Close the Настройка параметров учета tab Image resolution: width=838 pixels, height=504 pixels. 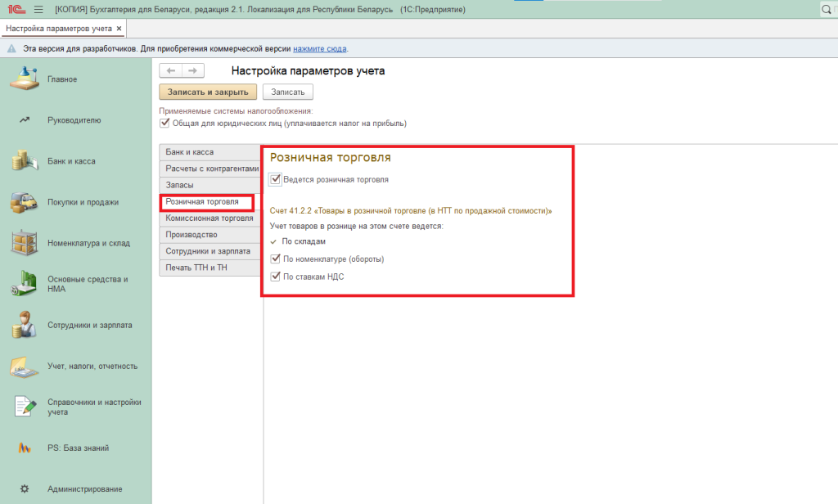click(x=119, y=29)
